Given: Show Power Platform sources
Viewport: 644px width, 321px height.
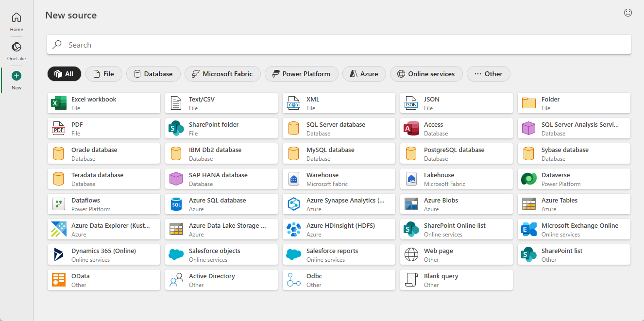Looking at the screenshot, I should click(x=302, y=74).
